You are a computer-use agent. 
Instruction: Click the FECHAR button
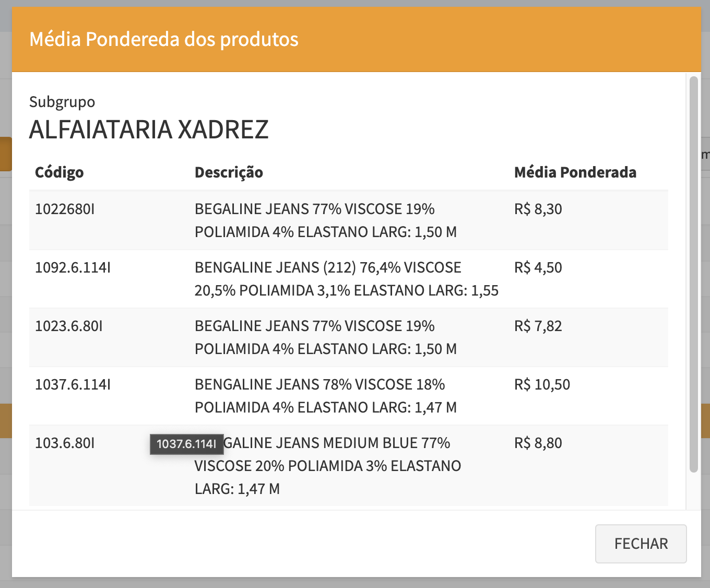(x=641, y=544)
